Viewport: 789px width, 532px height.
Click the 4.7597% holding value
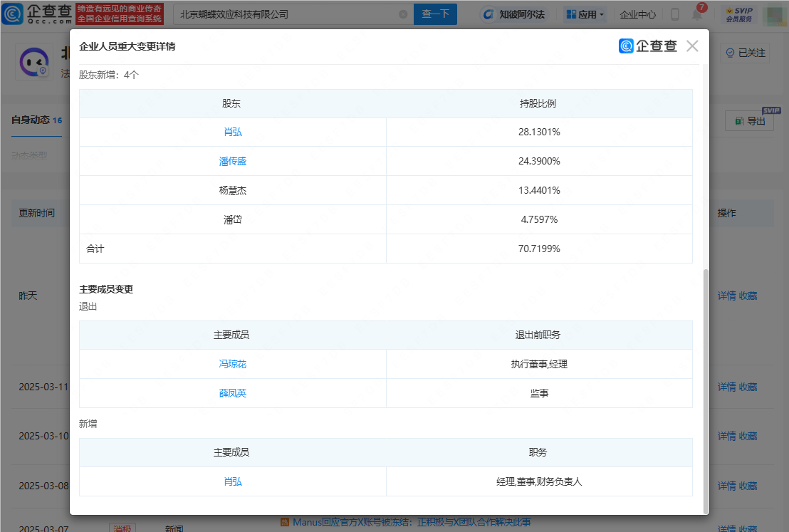540,219
